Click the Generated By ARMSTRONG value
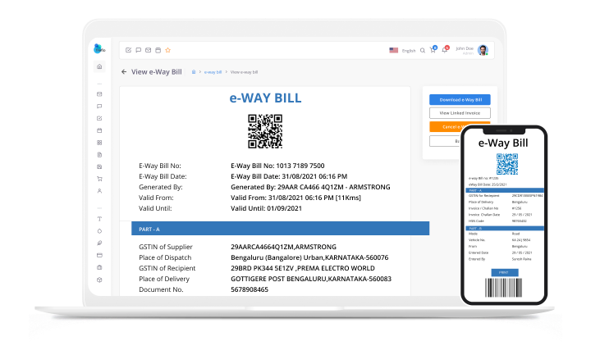Screen dimensions: 591x364 (x=310, y=187)
